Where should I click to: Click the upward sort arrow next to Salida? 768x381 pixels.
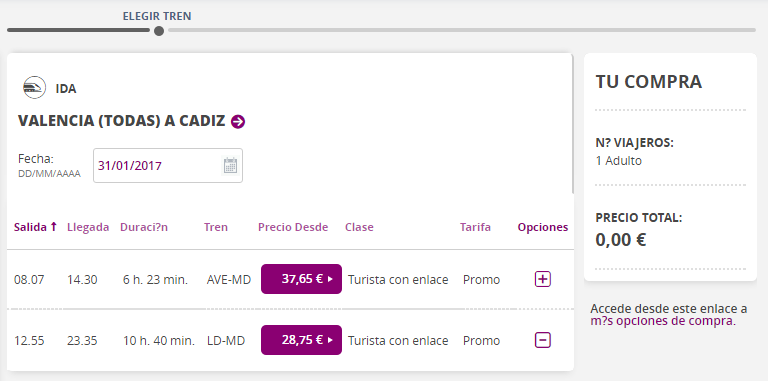(x=54, y=226)
